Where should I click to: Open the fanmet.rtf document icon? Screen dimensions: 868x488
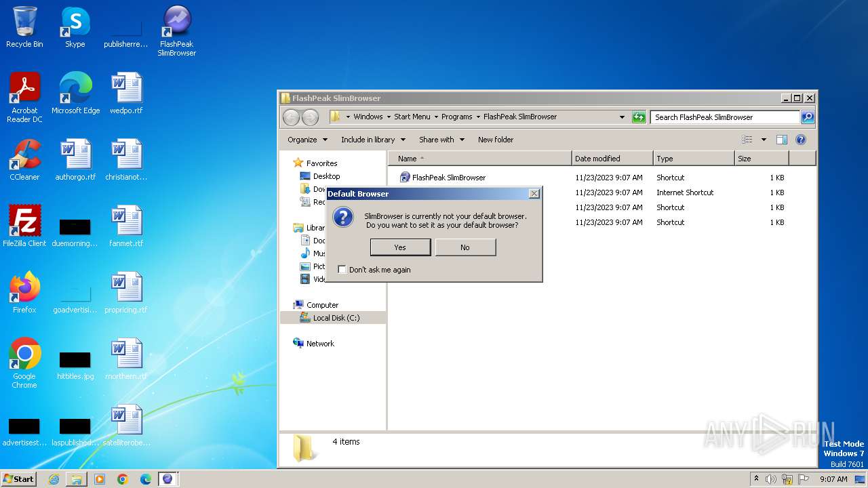[126, 226]
